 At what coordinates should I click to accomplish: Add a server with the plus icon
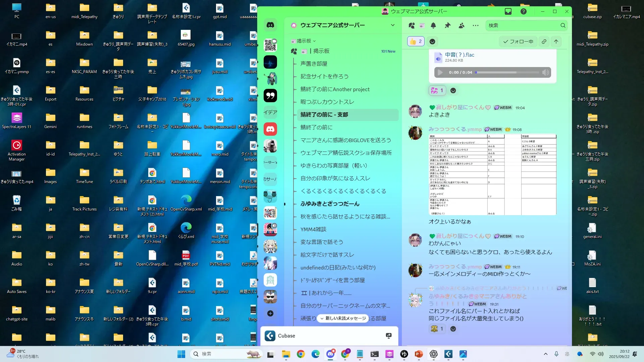point(270,313)
